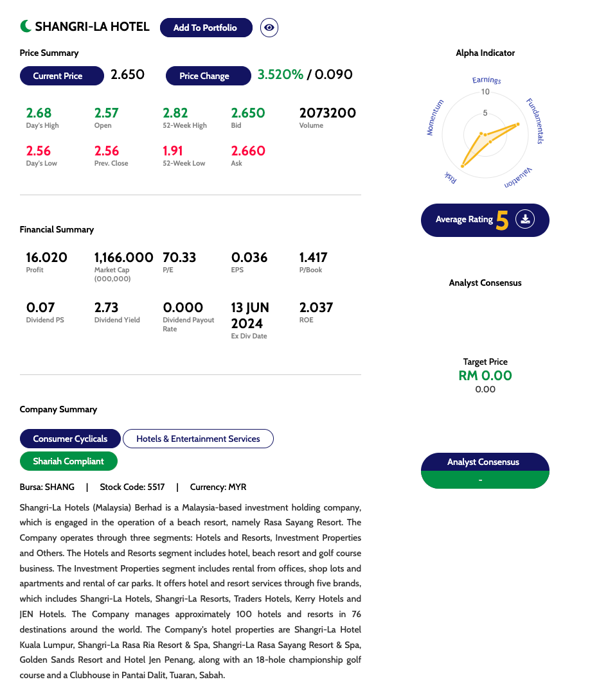Click the 13 JUN 2024 ex-dividend date
This screenshot has width=608, height=700.
pyautogui.click(x=250, y=315)
